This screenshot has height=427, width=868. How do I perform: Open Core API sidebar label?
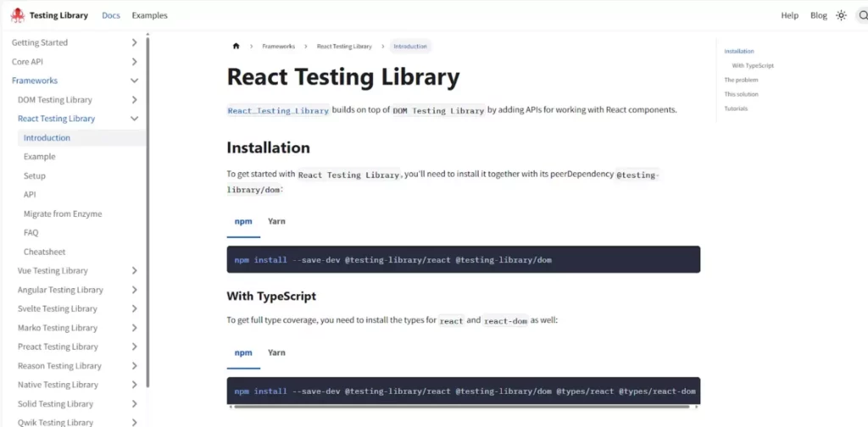click(27, 61)
